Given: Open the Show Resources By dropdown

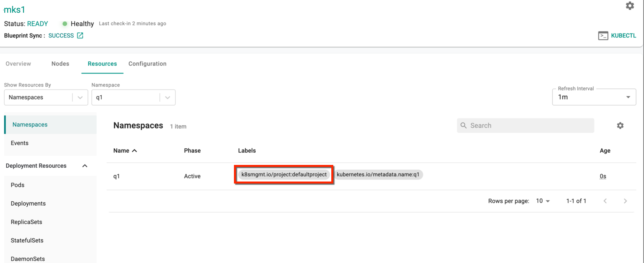Looking at the screenshot, I should pyautogui.click(x=46, y=97).
